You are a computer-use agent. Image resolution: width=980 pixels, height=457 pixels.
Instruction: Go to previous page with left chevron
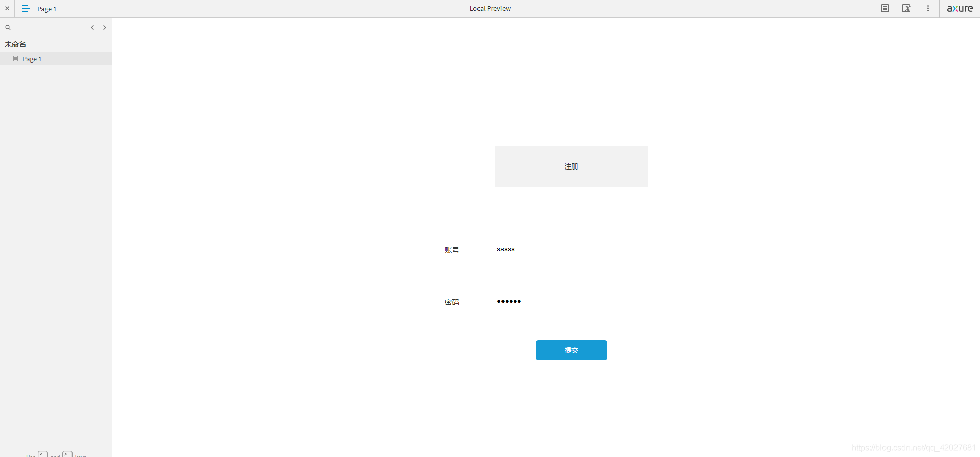(92, 28)
